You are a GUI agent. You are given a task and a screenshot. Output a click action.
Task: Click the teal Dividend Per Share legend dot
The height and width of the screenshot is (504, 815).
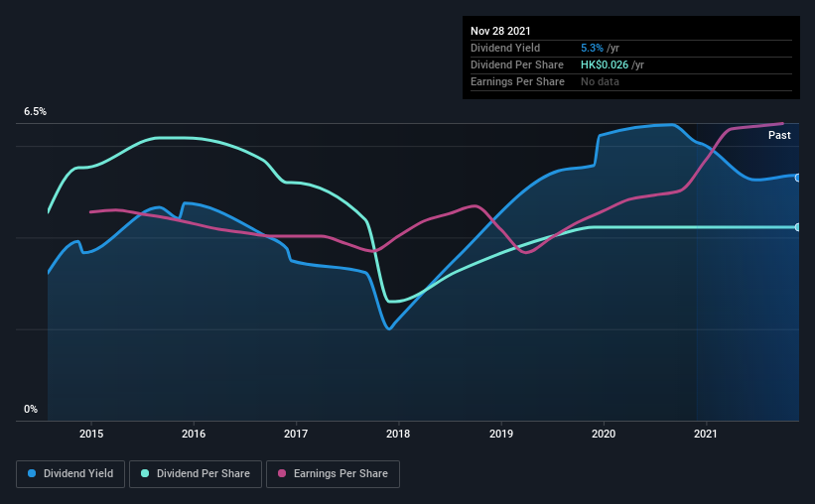tap(145, 473)
